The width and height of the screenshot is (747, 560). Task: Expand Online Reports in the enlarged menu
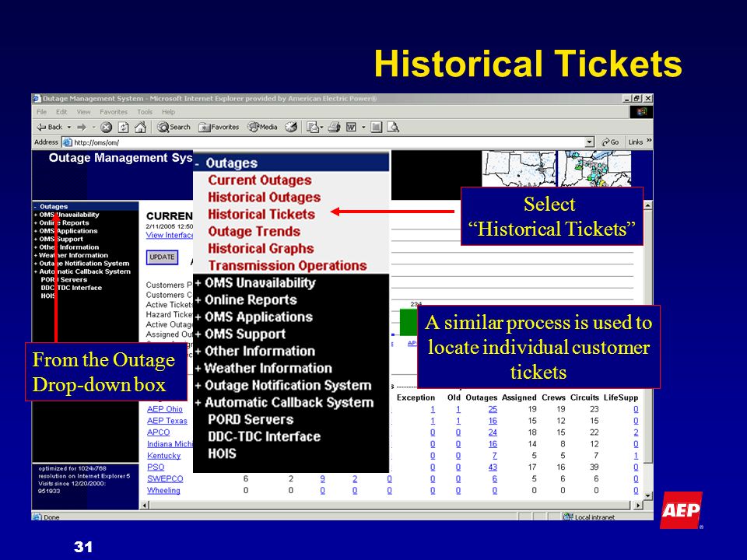[246, 300]
